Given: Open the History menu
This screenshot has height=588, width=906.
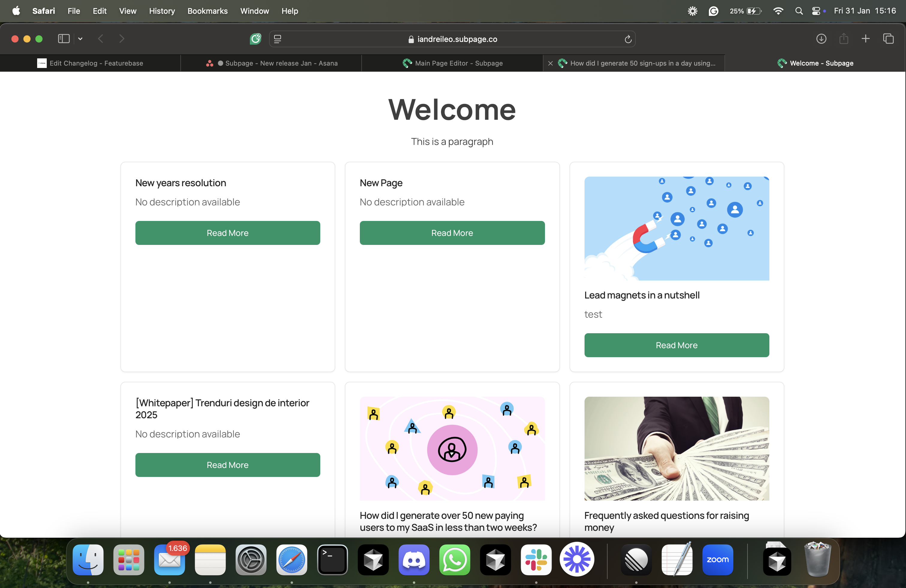Looking at the screenshot, I should pos(162,11).
